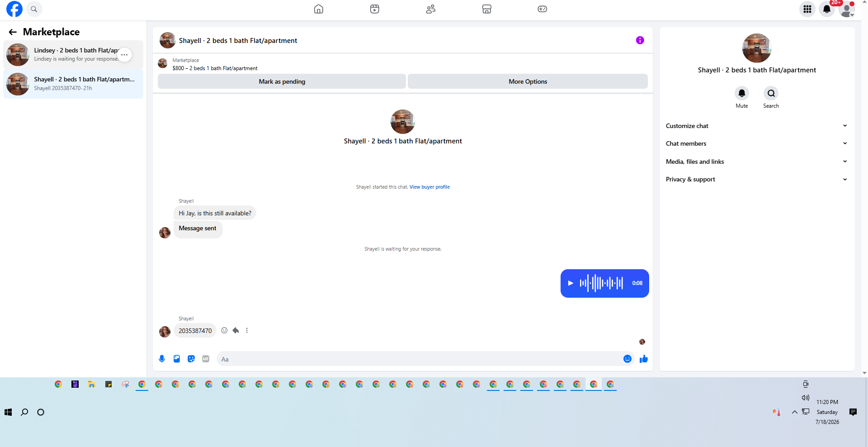Expand Media, files and links
The image size is (868, 447).
coord(756,162)
